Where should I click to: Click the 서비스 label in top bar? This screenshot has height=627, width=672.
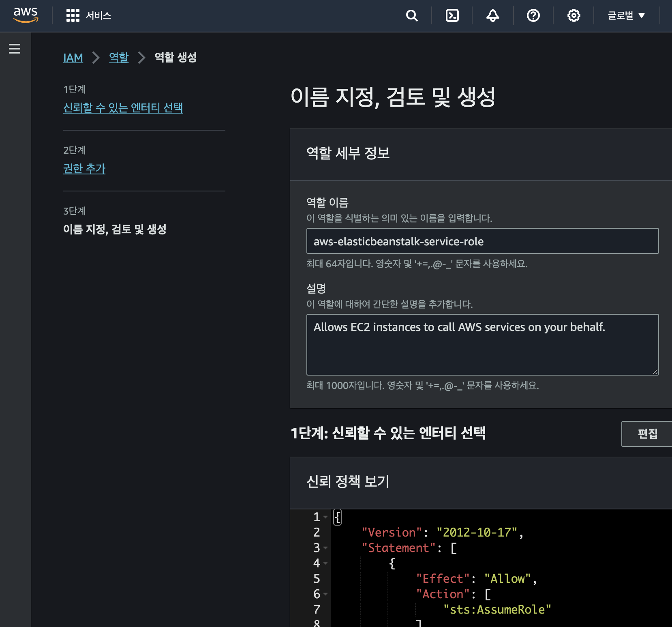coord(98,15)
